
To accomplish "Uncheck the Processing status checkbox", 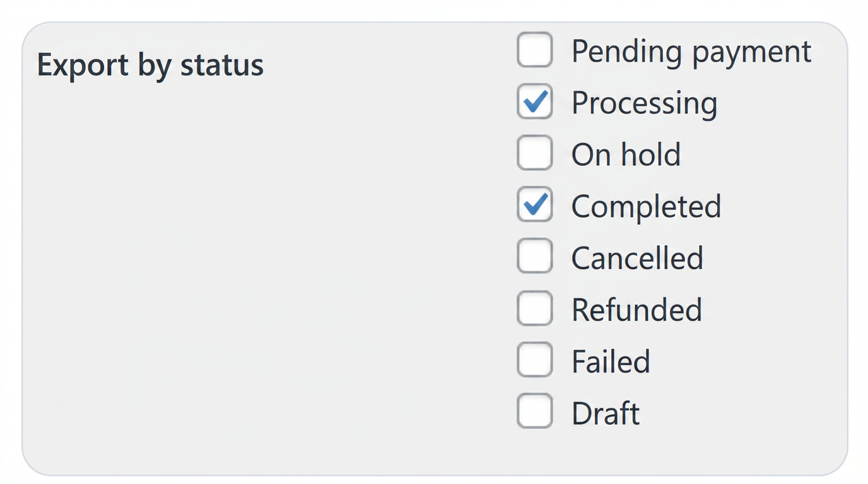I will [535, 101].
